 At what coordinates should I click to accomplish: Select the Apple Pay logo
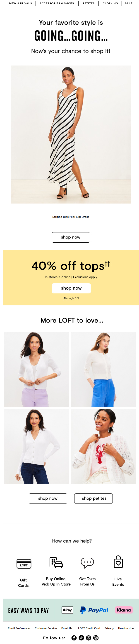(x=67, y=610)
